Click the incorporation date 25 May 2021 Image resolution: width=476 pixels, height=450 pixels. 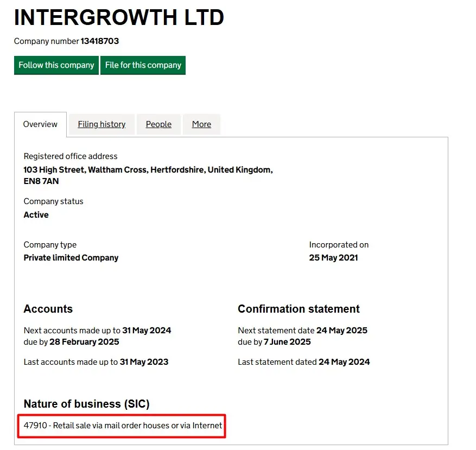pyautogui.click(x=333, y=258)
